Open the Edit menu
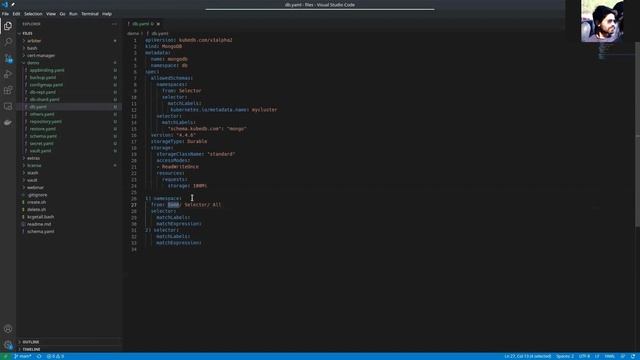 point(16,14)
